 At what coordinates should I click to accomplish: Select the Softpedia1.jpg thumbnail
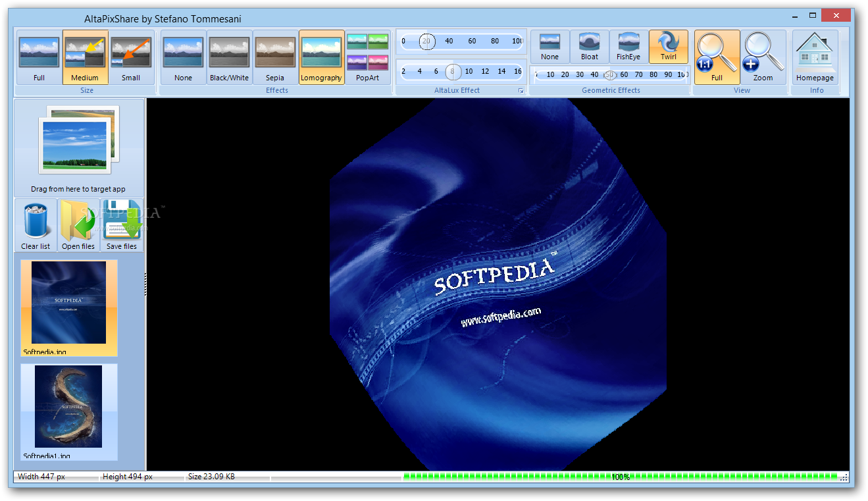pyautogui.click(x=69, y=411)
